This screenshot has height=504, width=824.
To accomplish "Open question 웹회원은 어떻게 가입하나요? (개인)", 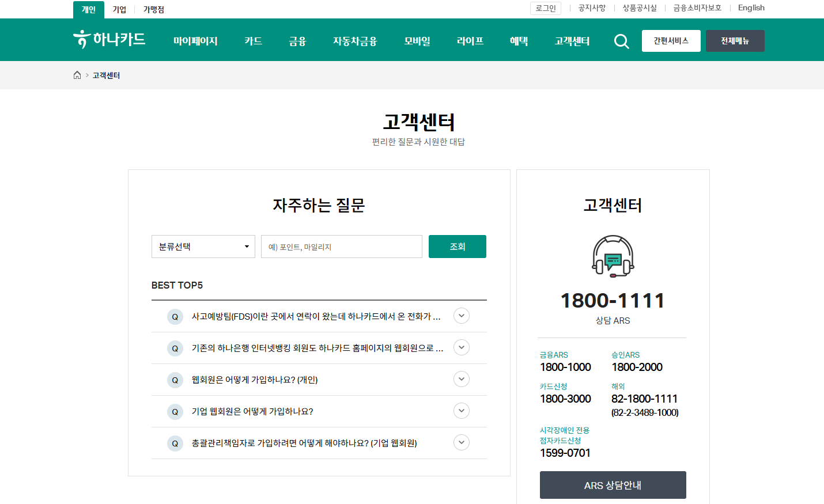I will (x=255, y=380).
